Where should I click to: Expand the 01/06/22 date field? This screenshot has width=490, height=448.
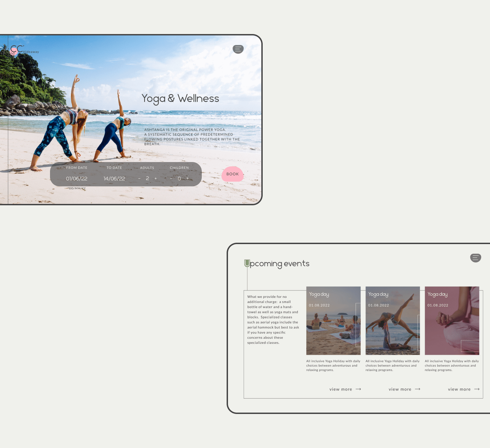click(77, 178)
